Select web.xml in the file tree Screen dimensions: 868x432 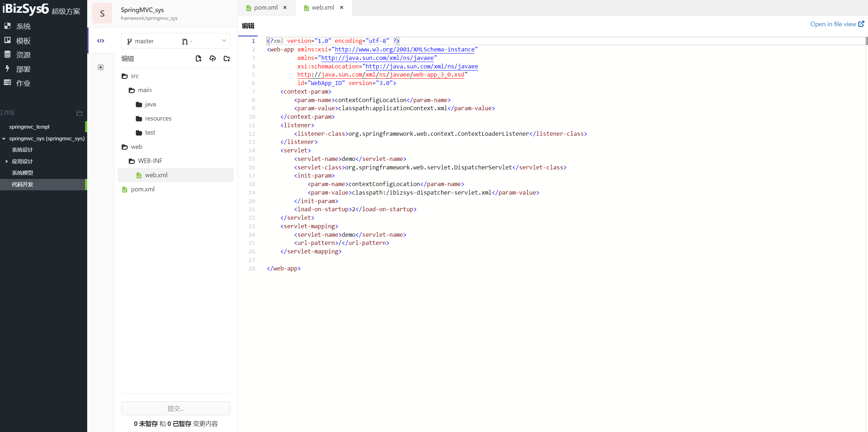(x=176, y=175)
